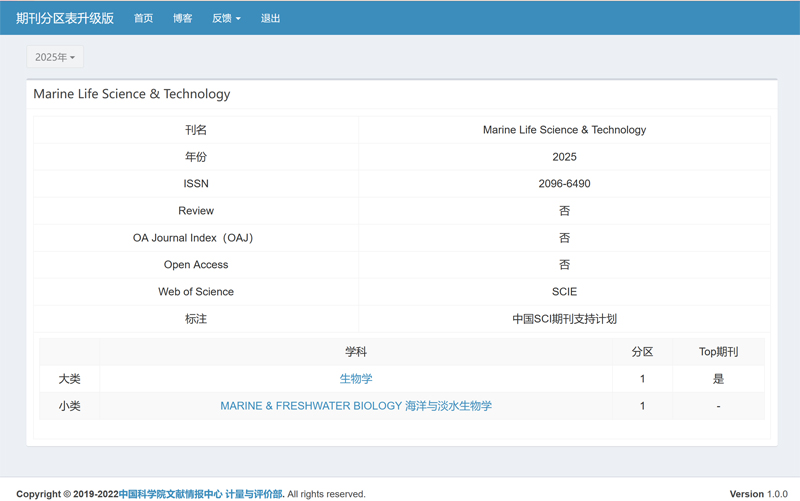Select the 大类 row label
This screenshot has width=800, height=501.
click(69, 379)
